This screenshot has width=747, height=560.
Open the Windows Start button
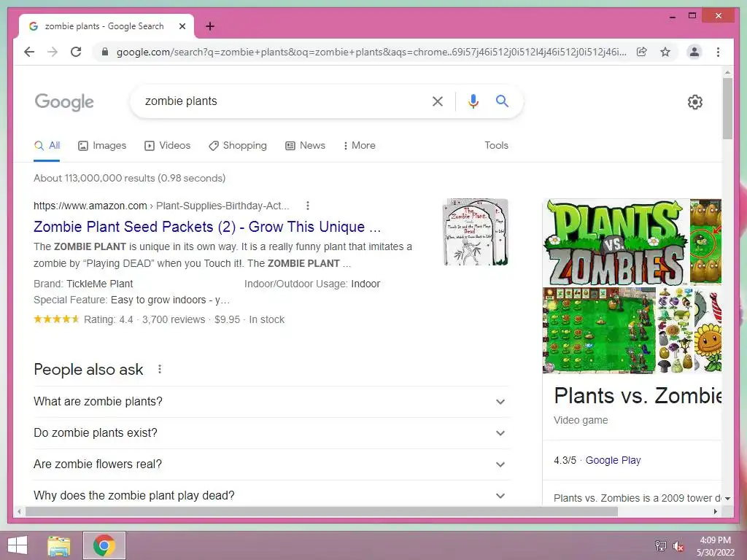(18, 545)
